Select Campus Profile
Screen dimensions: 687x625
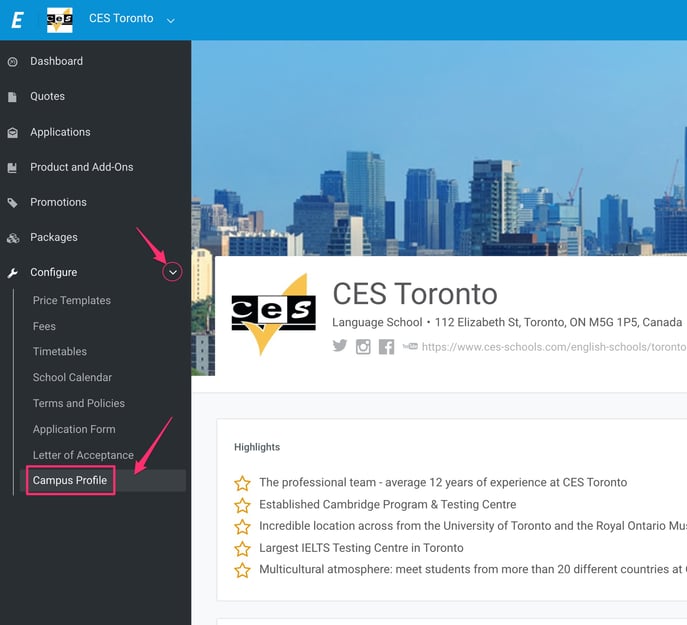(70, 480)
